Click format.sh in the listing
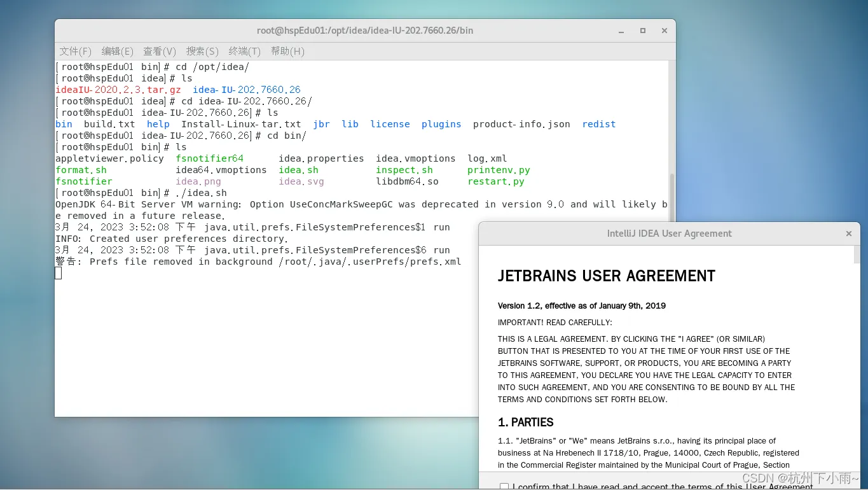Screen dimensions: 868x490 pyautogui.click(x=81, y=170)
